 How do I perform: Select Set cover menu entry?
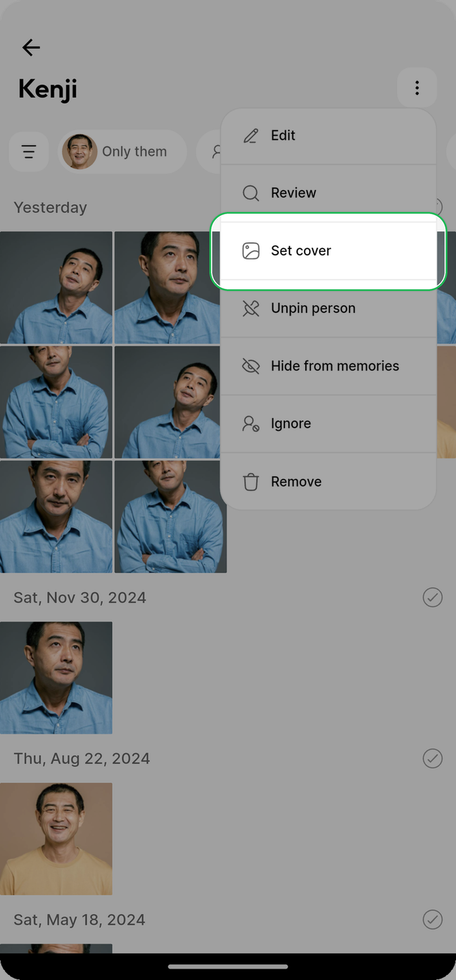[328, 251]
